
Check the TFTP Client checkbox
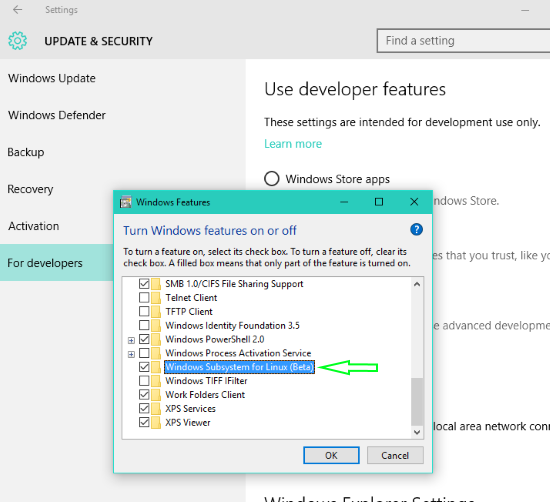(144, 312)
